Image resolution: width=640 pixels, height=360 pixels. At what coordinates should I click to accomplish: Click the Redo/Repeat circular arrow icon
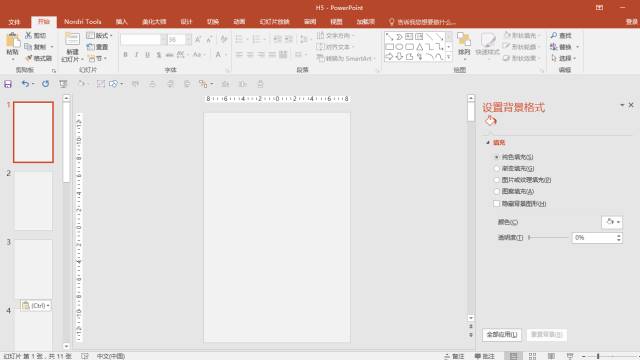click(x=45, y=84)
